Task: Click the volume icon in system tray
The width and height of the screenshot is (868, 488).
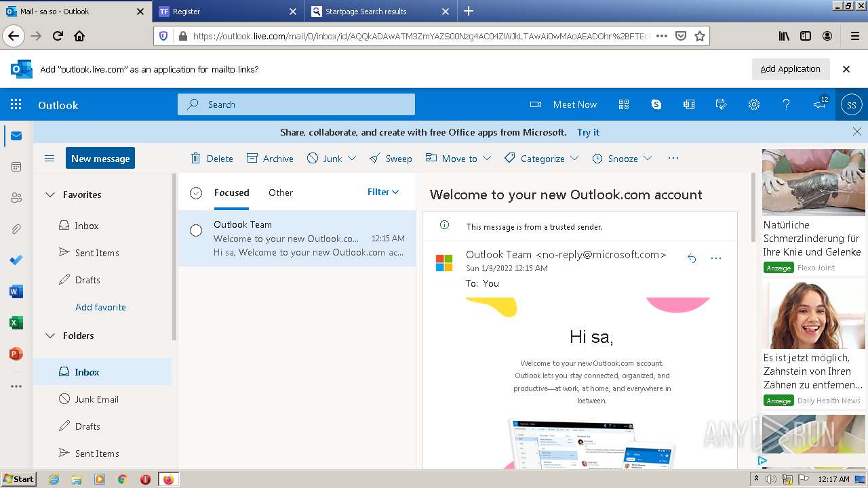Action: [771, 479]
